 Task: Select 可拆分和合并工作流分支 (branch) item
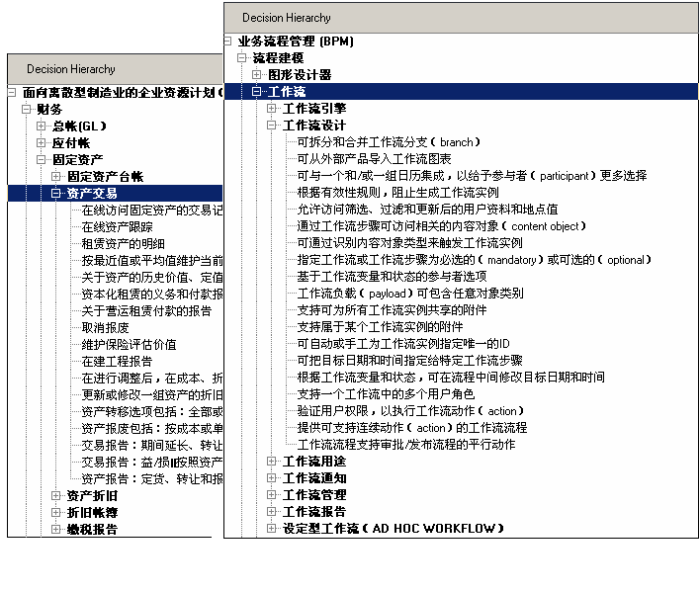tap(389, 142)
